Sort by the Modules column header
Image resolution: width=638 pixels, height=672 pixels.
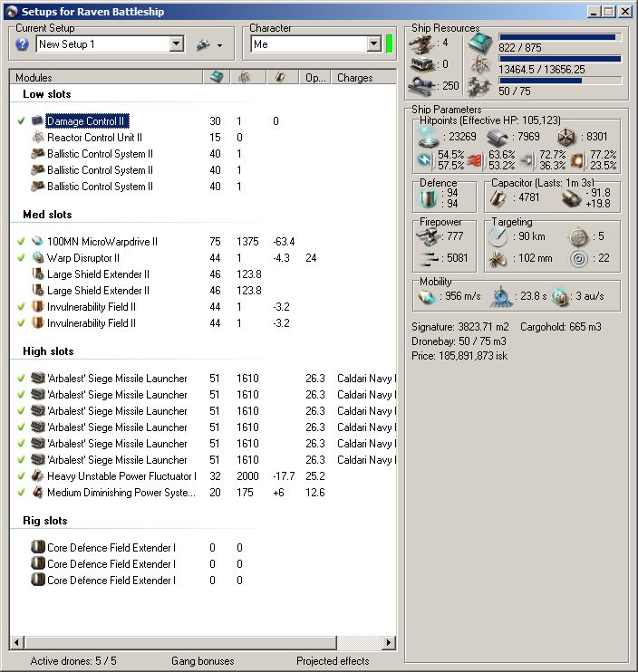106,77
